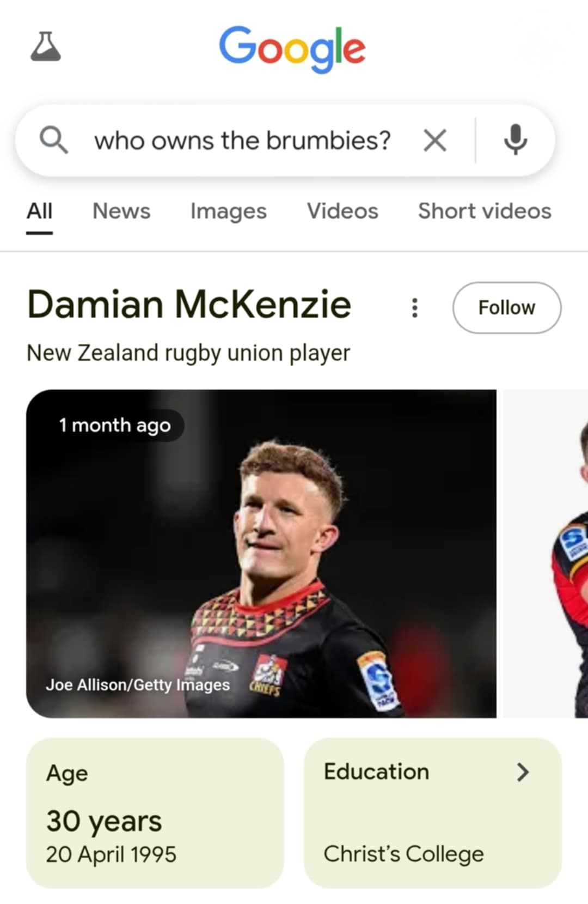Screen dimensions: 588x904
Task: Select the All results tab
Action: (40, 211)
